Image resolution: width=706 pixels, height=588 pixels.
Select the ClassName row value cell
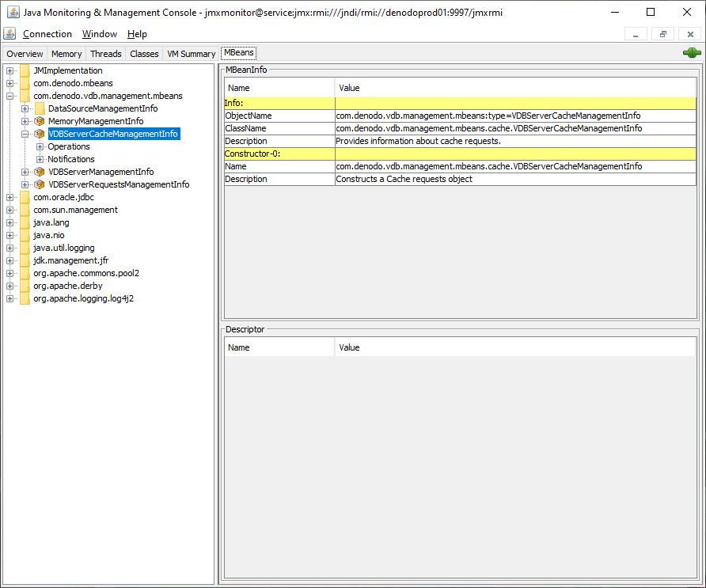coord(515,128)
